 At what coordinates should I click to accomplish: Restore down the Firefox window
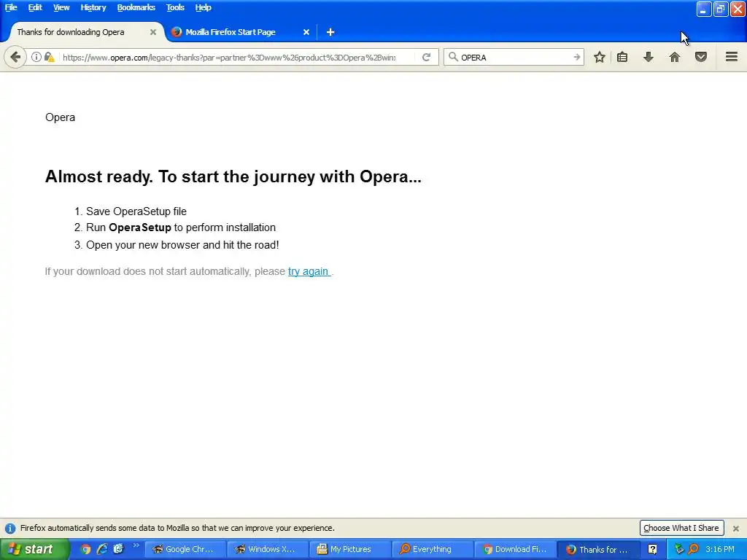click(x=720, y=9)
